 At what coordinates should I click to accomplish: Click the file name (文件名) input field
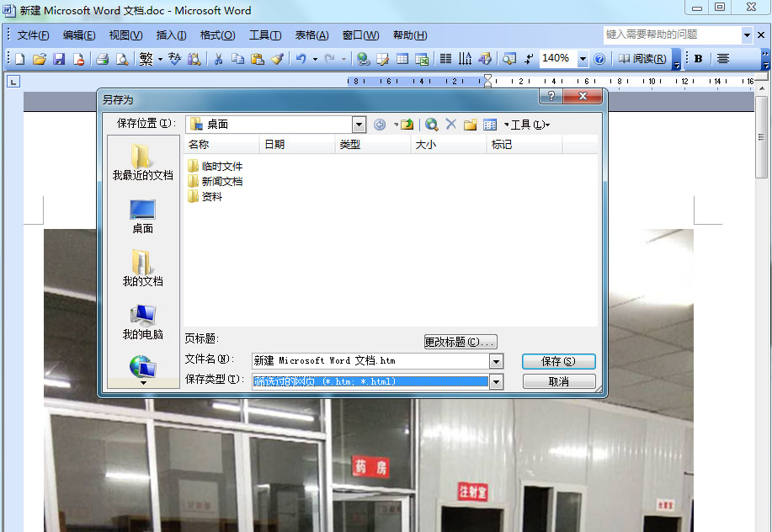370,361
